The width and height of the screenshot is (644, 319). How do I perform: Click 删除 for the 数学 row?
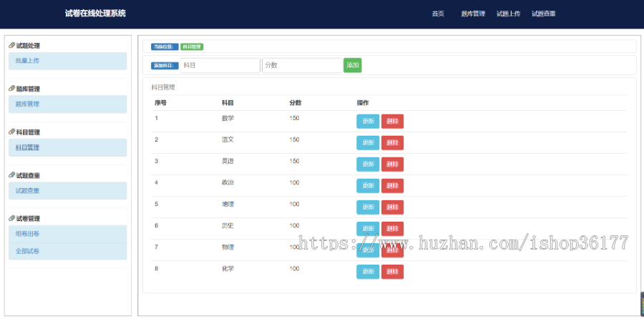click(393, 122)
